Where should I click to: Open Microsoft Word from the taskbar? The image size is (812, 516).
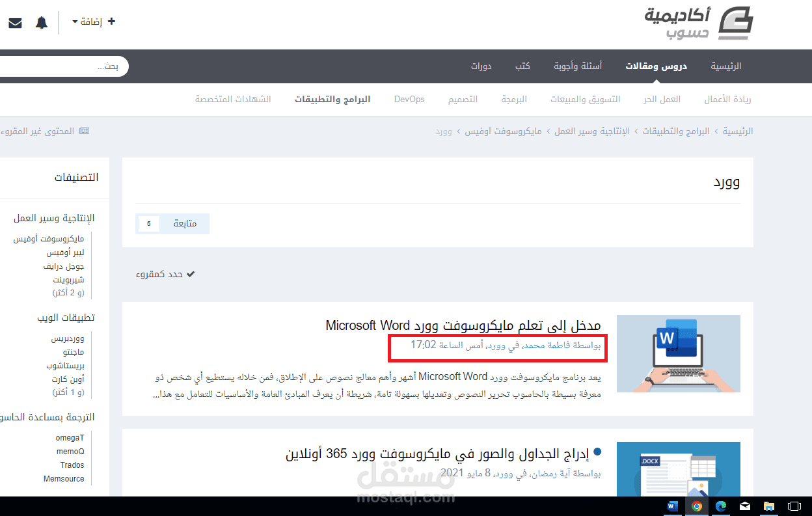[672, 506]
